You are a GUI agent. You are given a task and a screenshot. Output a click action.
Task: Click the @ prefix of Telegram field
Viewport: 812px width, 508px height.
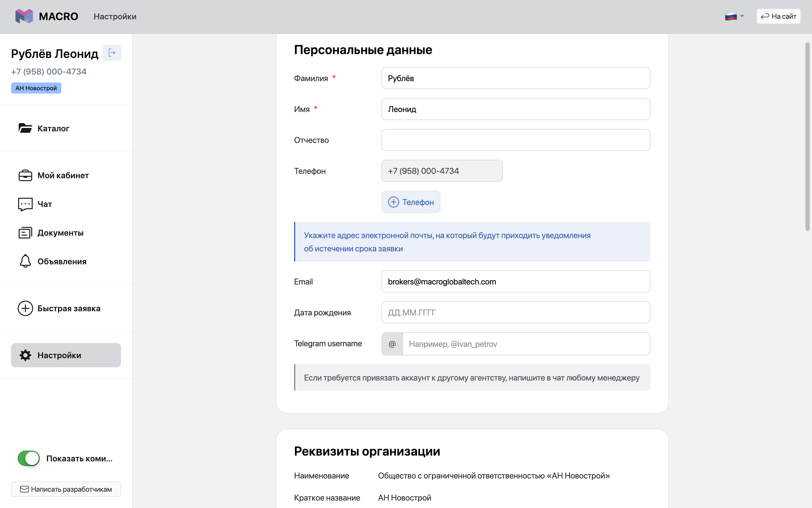click(x=392, y=344)
